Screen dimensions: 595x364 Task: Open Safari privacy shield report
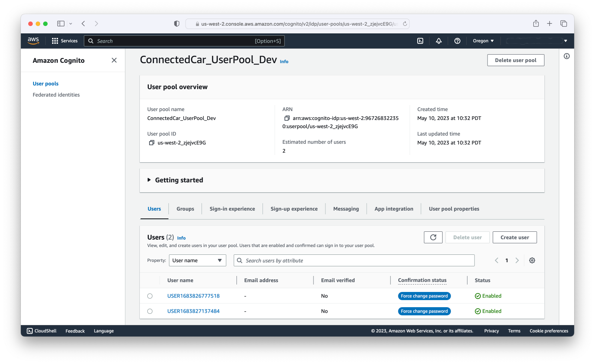pyautogui.click(x=177, y=23)
